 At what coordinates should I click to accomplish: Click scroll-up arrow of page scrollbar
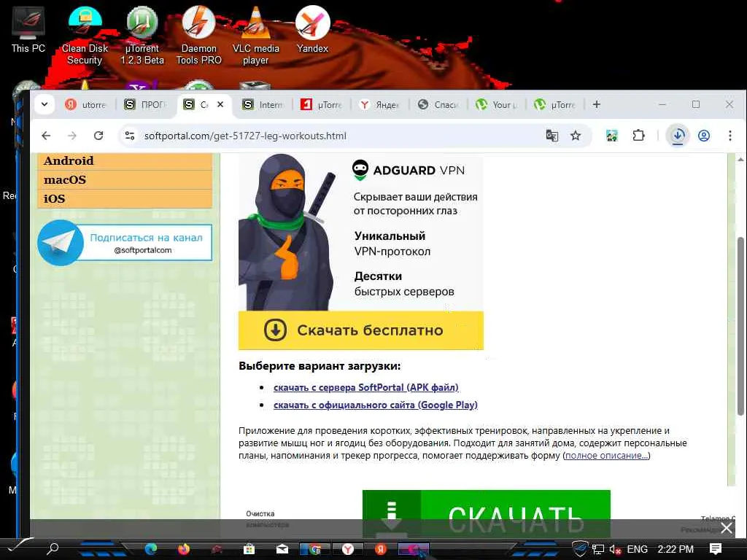pyautogui.click(x=741, y=160)
